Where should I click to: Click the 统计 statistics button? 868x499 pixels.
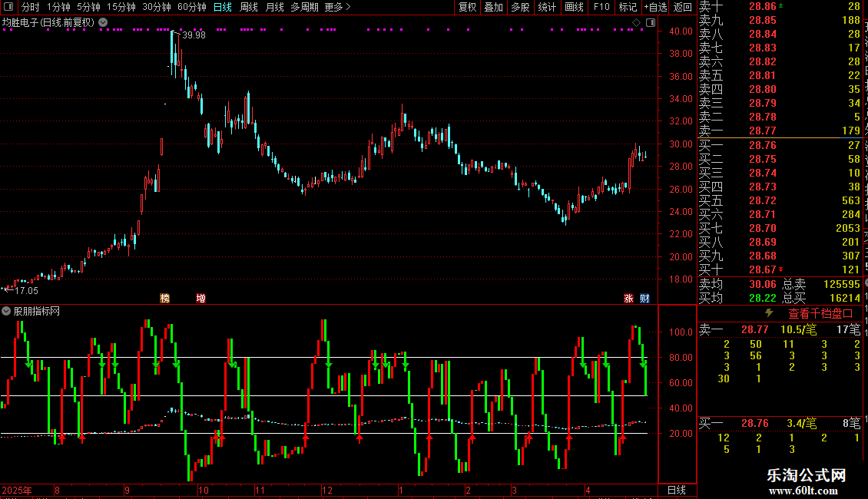pos(547,7)
